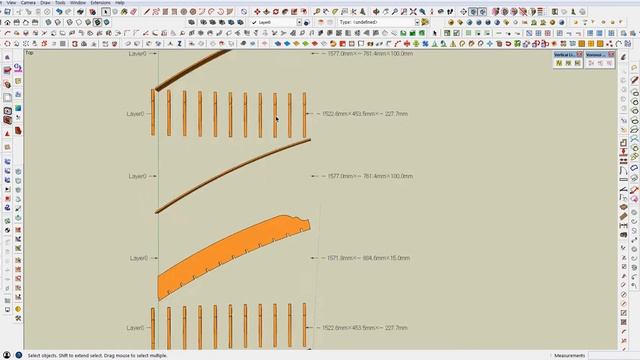The image size is (640, 360).
Task: Open the Layer0 layer dropdown
Action: [x=299, y=22]
